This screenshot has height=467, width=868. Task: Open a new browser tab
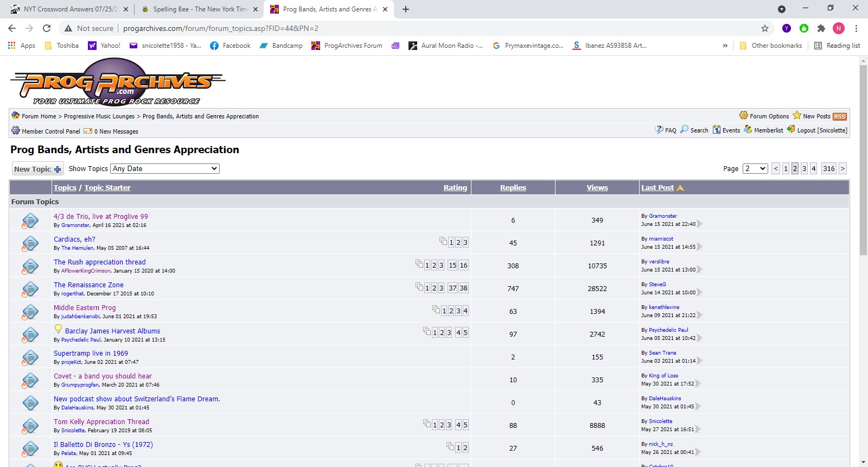406,9
